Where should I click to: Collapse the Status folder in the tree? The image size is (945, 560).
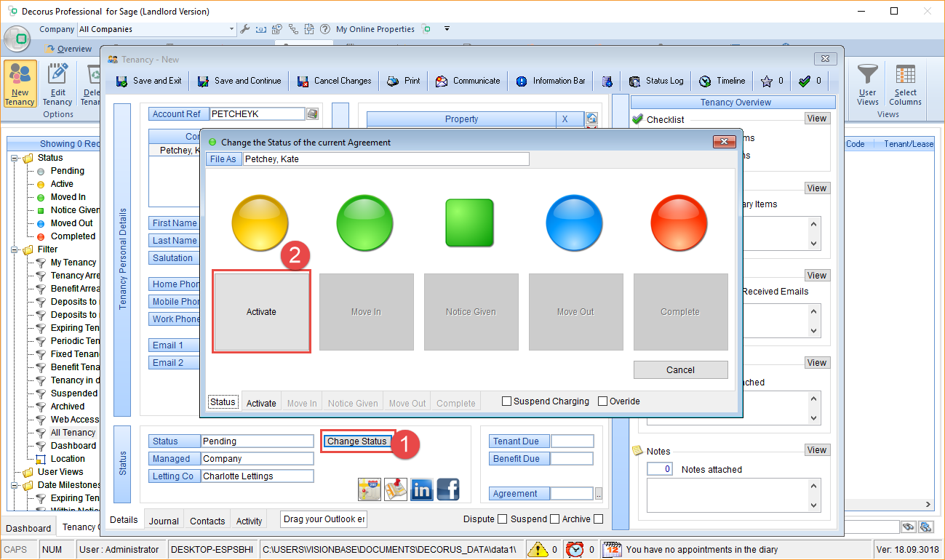pyautogui.click(x=14, y=158)
